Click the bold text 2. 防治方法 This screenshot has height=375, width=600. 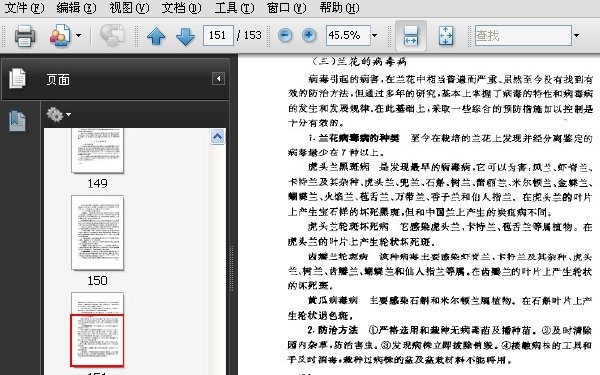(332, 330)
